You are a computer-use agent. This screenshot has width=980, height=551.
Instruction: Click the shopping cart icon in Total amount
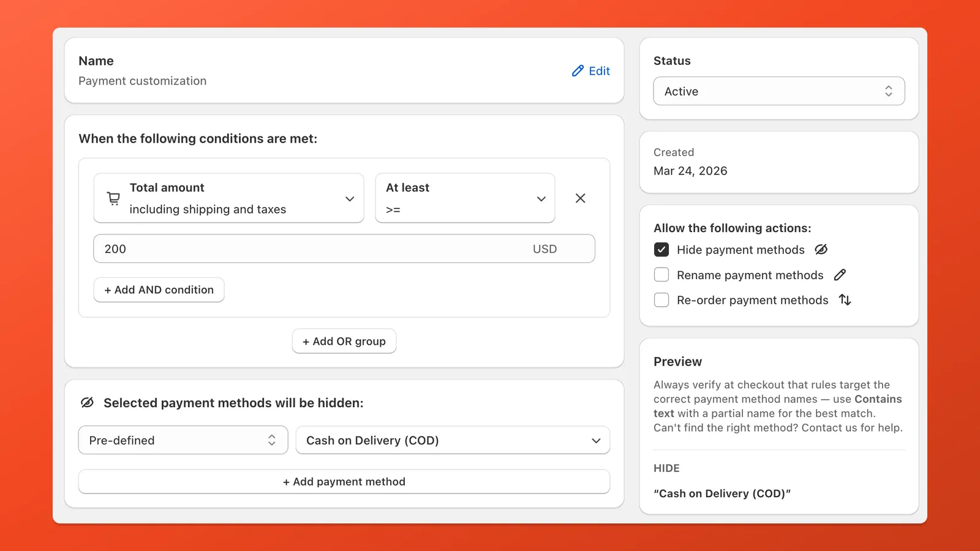pos(113,198)
